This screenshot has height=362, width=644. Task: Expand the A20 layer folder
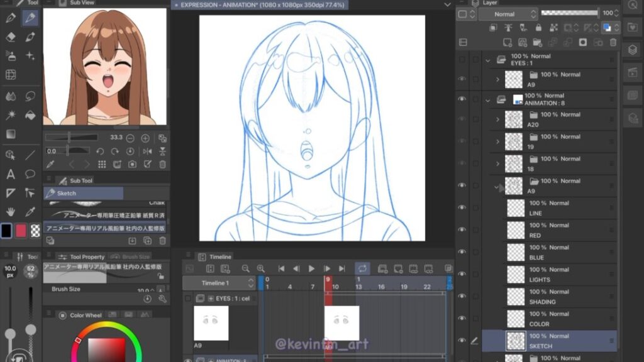497,119
